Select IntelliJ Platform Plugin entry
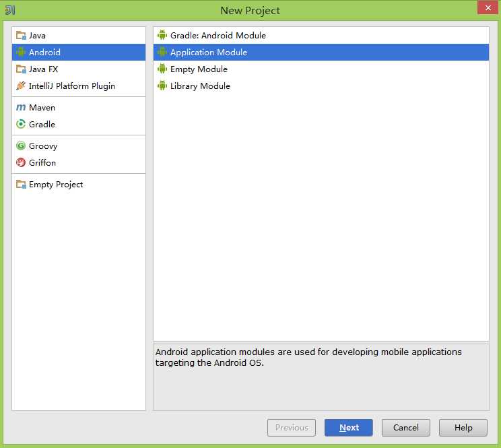 click(79, 86)
